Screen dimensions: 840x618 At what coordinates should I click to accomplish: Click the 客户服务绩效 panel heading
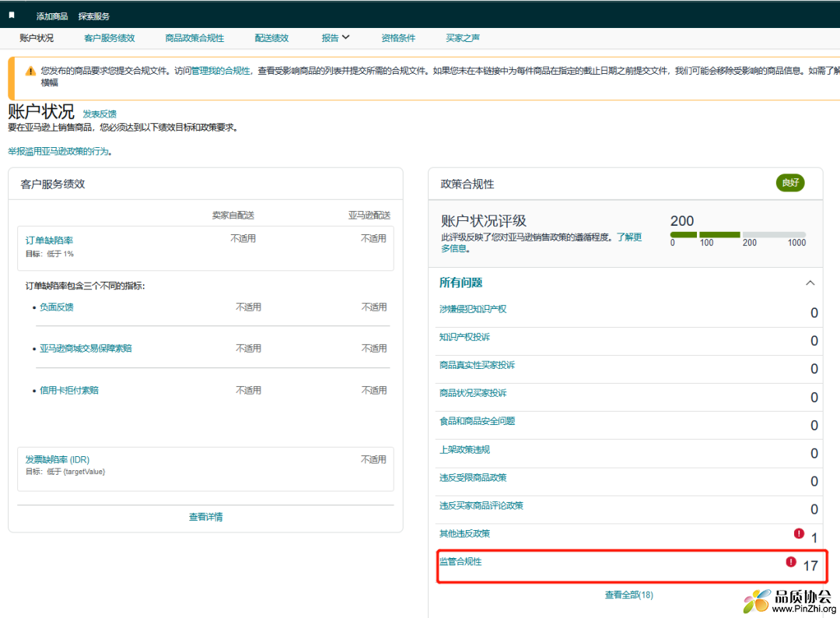(53, 184)
